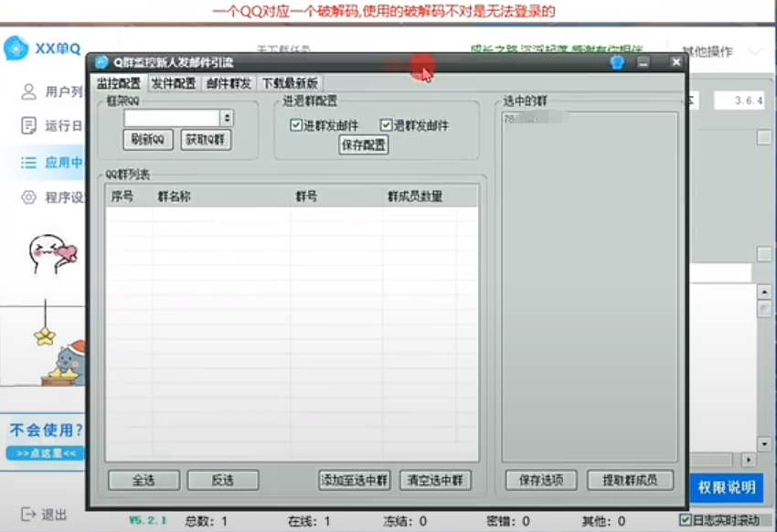Click the Q群监控 dialog title icon
This screenshot has height=532, width=777.
click(102, 62)
